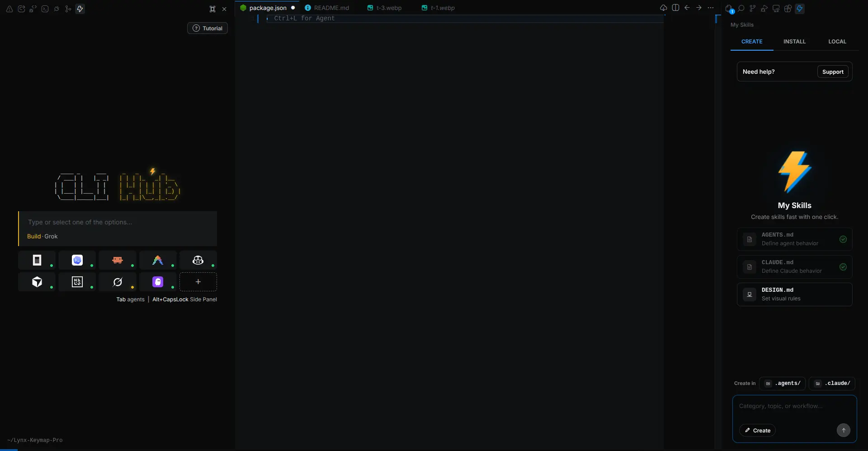Select the rainbow arch agent tile

tap(158, 260)
